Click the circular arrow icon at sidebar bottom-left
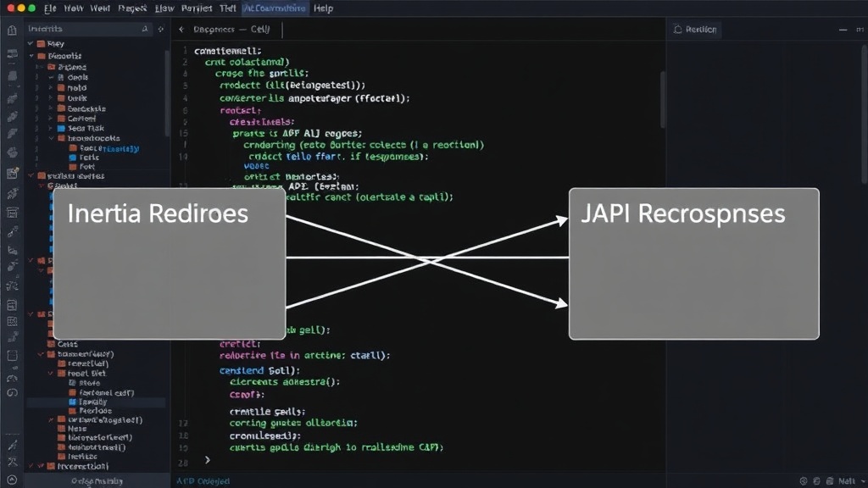The height and width of the screenshot is (488, 868). (x=12, y=480)
